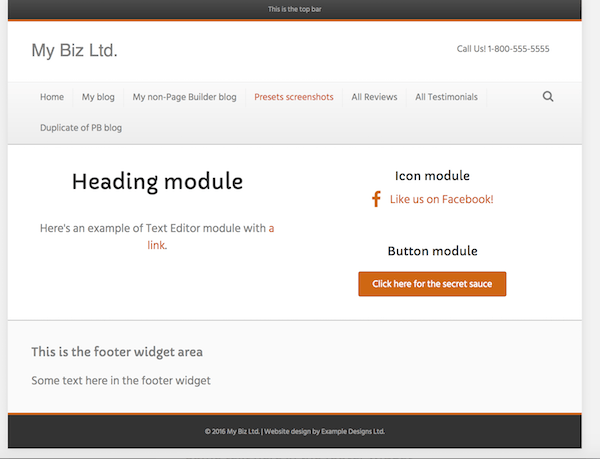The image size is (600, 459).
Task: Click the Facebook 'f' icon
Action: pyautogui.click(x=376, y=199)
